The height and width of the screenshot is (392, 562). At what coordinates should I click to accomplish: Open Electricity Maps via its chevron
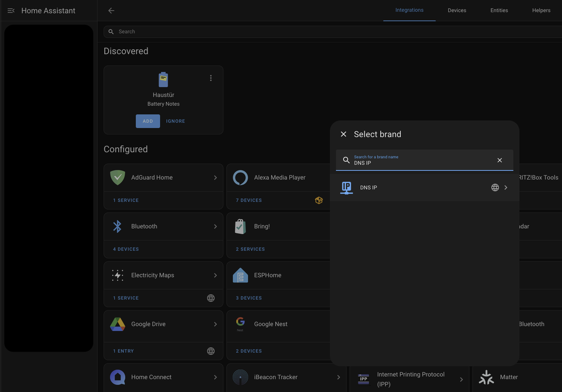pyautogui.click(x=215, y=275)
